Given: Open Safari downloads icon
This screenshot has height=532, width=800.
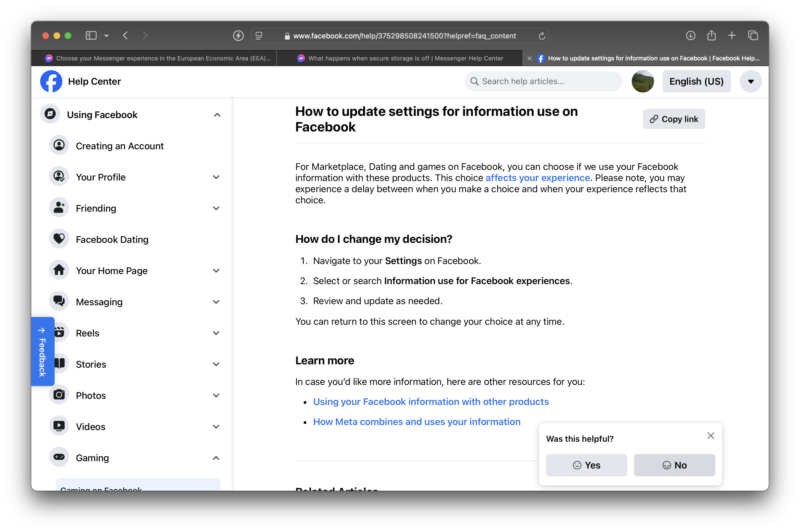Looking at the screenshot, I should pos(691,36).
